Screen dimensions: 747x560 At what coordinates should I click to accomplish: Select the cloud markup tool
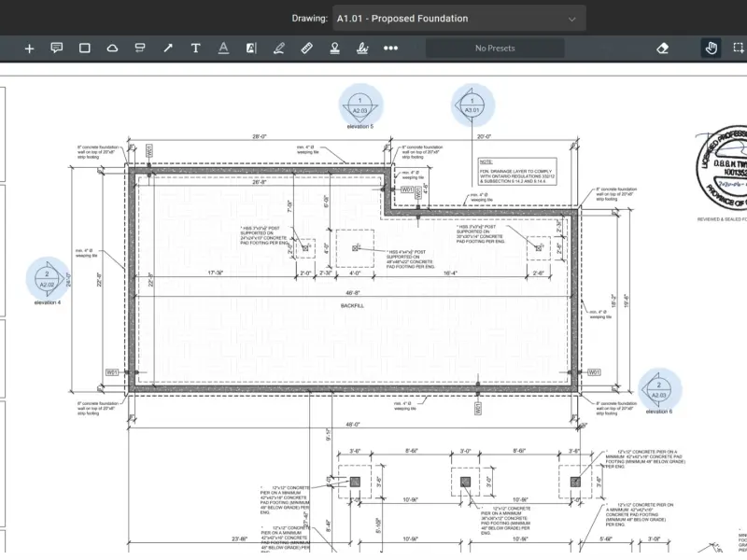click(112, 49)
